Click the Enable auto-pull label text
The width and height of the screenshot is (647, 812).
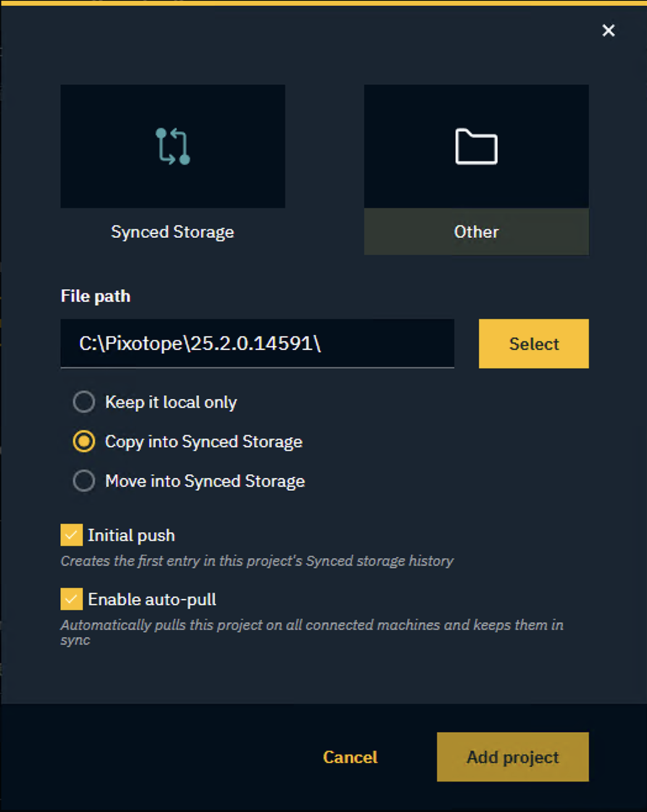pos(152,599)
